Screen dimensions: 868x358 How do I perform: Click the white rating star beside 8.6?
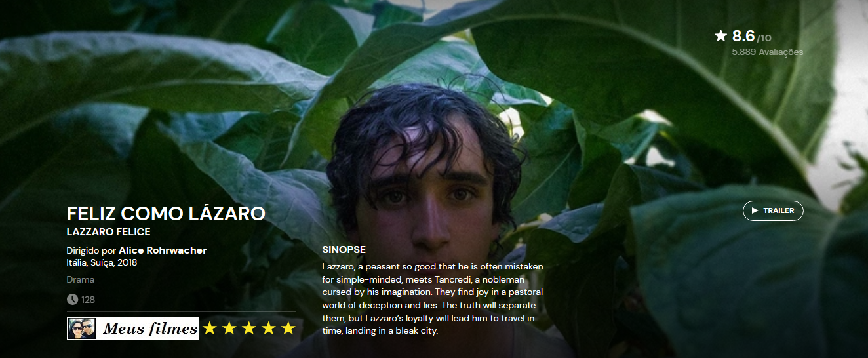coord(721,36)
